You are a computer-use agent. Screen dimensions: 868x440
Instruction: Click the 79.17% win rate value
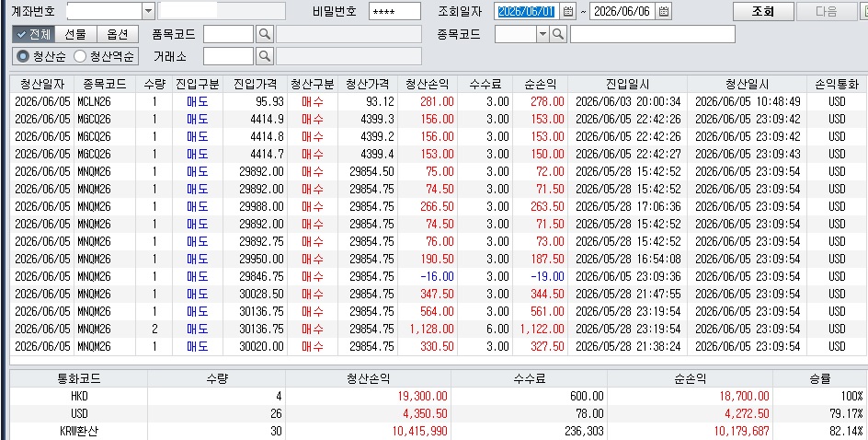[820, 414]
